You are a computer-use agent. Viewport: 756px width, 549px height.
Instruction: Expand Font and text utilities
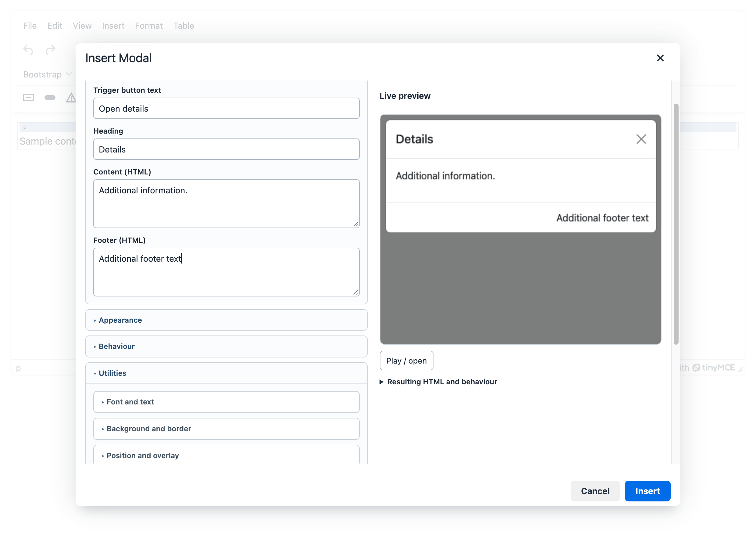tap(226, 402)
